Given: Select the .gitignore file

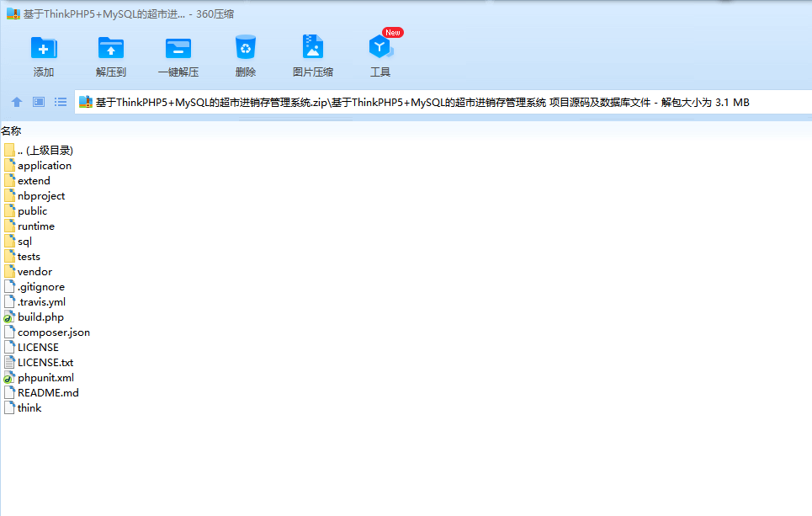Looking at the screenshot, I should tap(34, 286).
